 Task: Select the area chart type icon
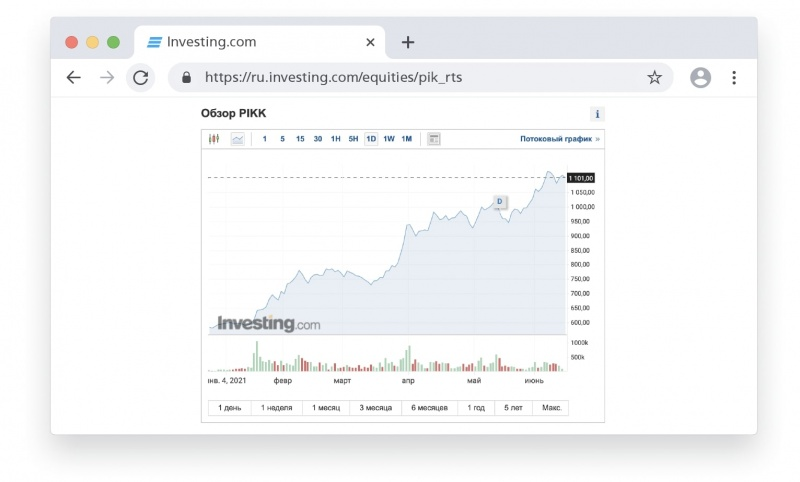click(238, 139)
